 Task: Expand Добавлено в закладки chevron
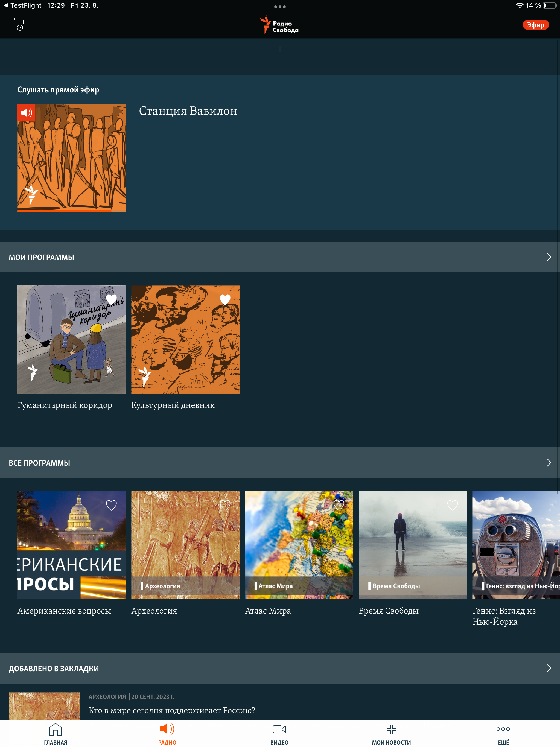click(549, 668)
